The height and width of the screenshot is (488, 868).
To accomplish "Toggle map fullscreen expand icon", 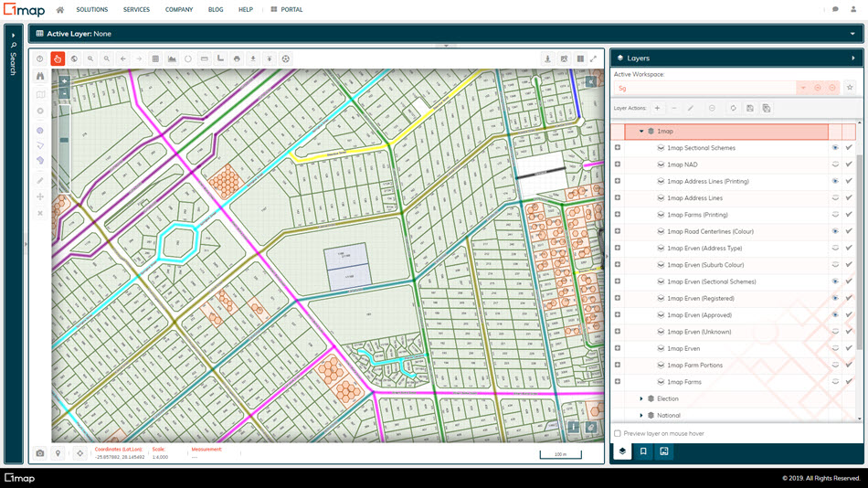I will (x=593, y=58).
